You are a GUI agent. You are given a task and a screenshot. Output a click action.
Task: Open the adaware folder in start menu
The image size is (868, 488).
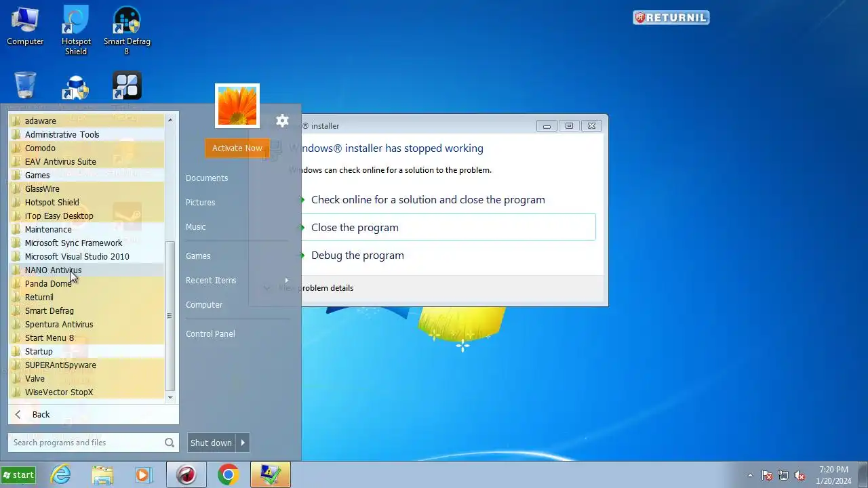coord(86,121)
